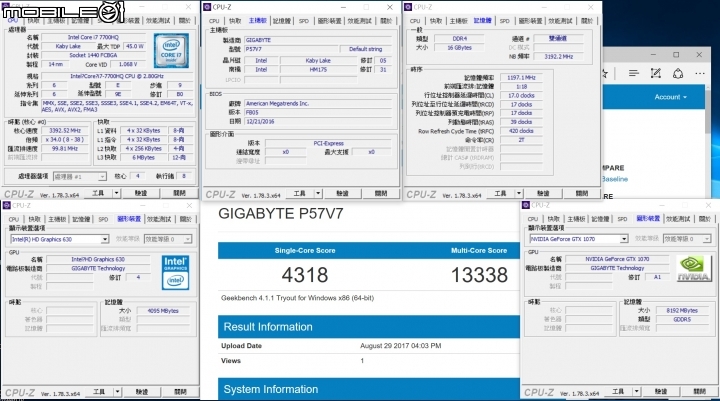Click CPU-Z icon in Intel graphics window title bar
This screenshot has width=720, height=401.
pos(6,205)
